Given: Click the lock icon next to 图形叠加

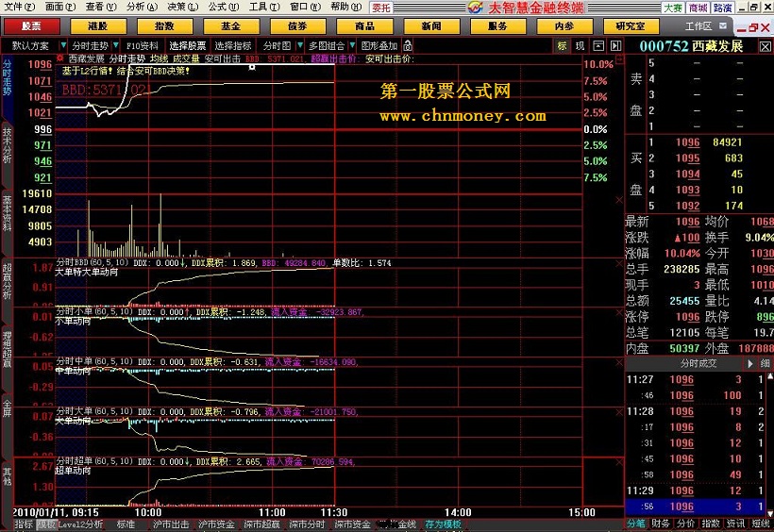Looking at the screenshot, I should (408, 46).
